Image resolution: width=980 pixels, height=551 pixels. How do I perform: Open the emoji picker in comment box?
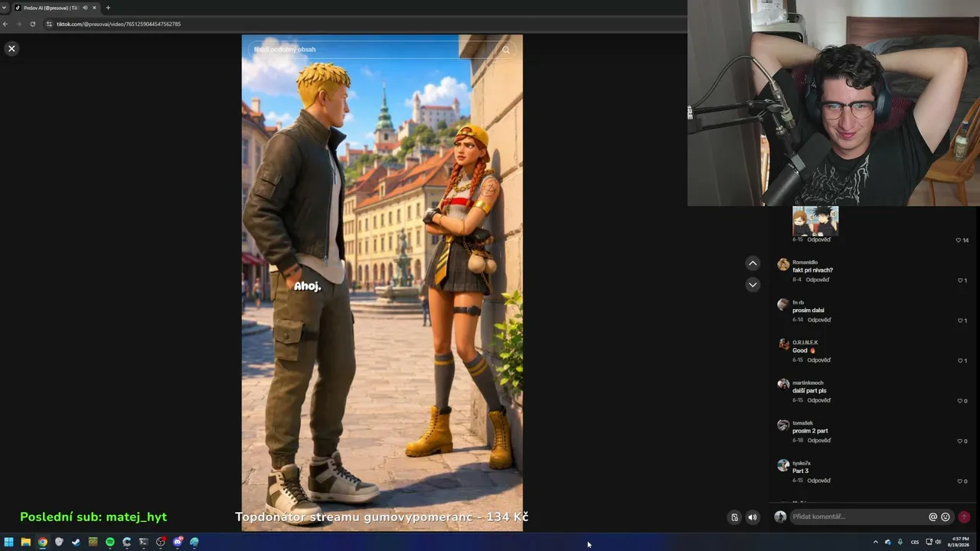click(946, 517)
